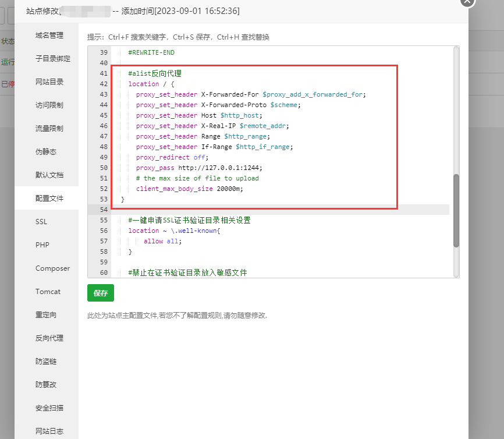This screenshot has height=439, width=504.
Task: Click the client_max_body_size 20000m line
Action: pos(189,189)
